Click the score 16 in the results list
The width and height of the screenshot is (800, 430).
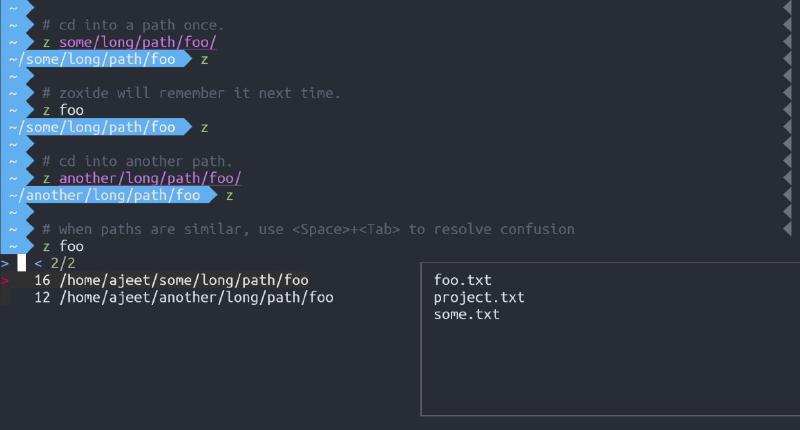(42, 280)
